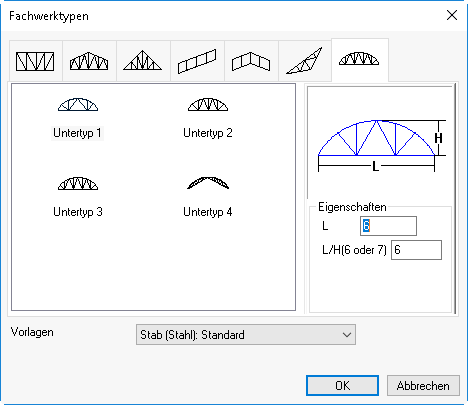Open the mono-pitch triangular truss tab
This screenshot has width=468, height=405.
[x=305, y=61]
